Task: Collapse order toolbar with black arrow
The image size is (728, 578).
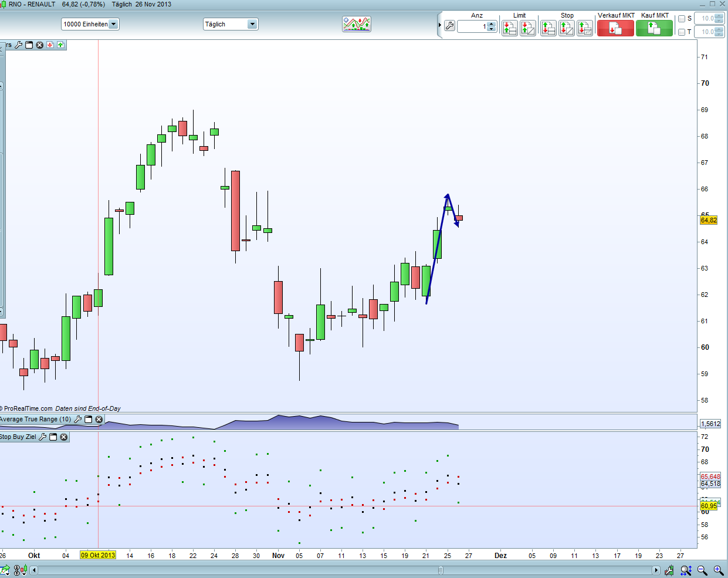Action: pyautogui.click(x=440, y=25)
